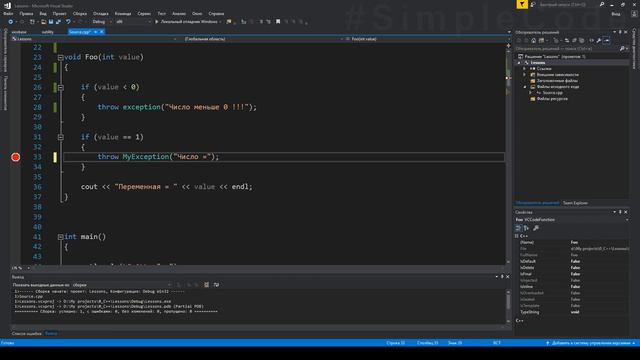Click Alphabetical sort icon in Properties panel
Viewport: 640px width, 360px height.
(527, 228)
